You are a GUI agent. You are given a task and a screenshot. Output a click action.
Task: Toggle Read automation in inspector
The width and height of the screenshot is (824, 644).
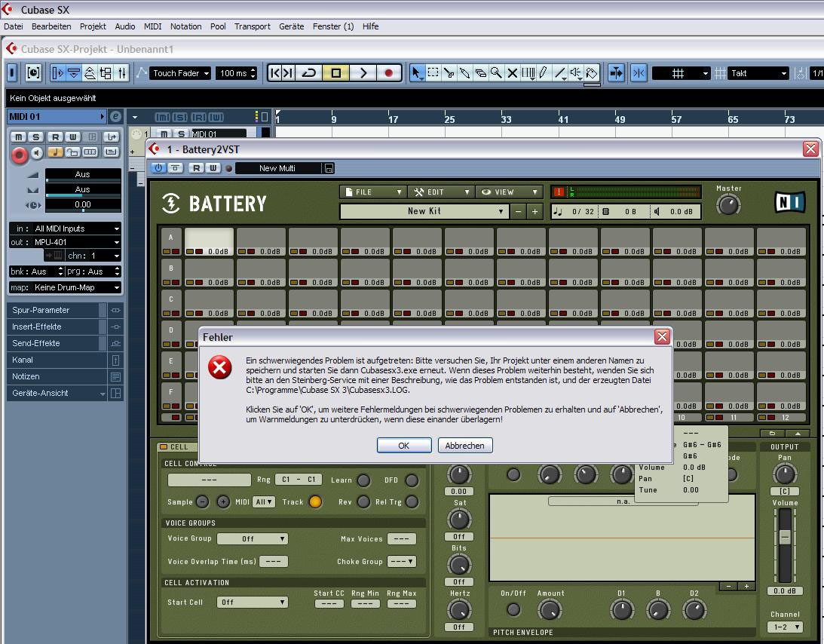(x=55, y=136)
